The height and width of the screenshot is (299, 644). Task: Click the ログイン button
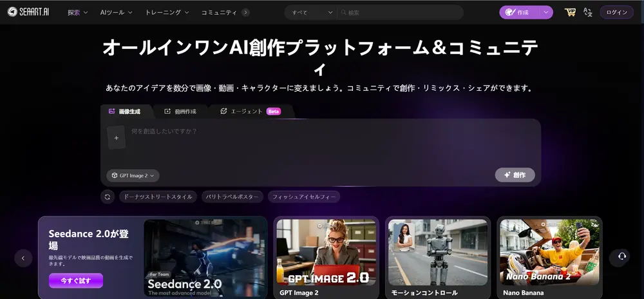[616, 12]
